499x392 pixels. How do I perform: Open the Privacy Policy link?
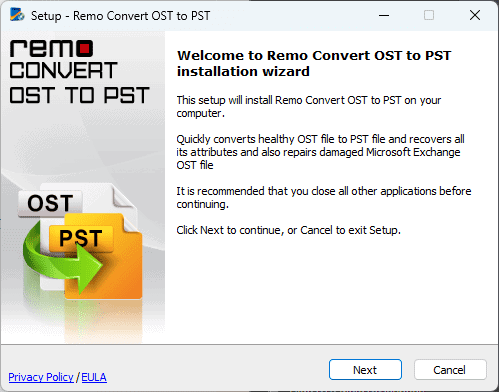(41, 377)
